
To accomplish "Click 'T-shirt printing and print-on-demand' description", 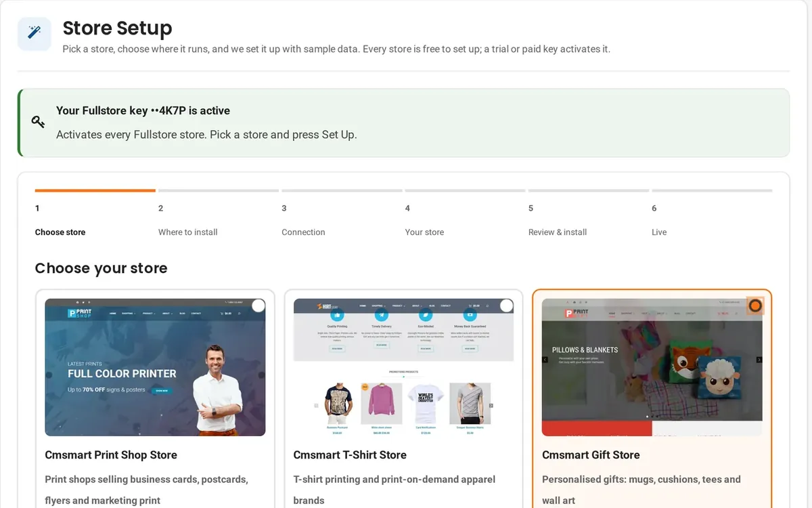I will tap(394, 490).
